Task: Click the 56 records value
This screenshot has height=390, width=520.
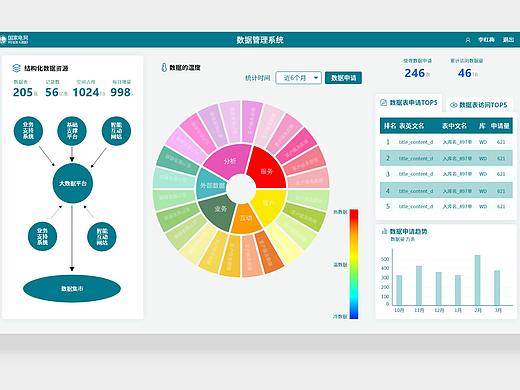Action: (52, 92)
